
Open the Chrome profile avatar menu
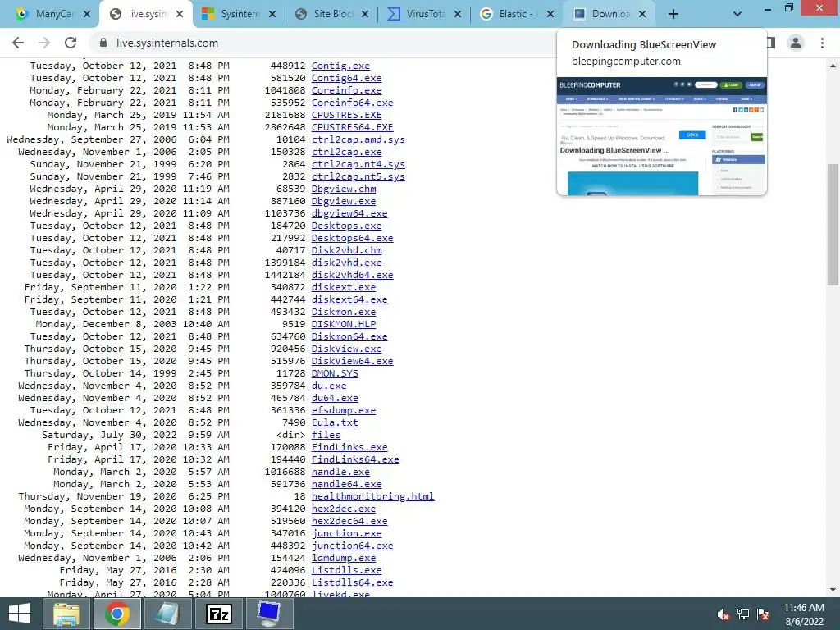(x=796, y=43)
